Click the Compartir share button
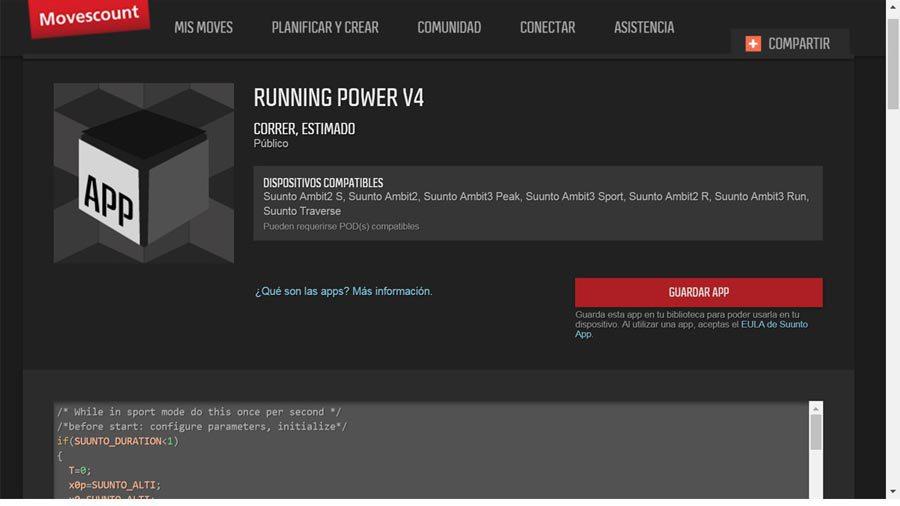This screenshot has height=506, width=900. coord(790,44)
